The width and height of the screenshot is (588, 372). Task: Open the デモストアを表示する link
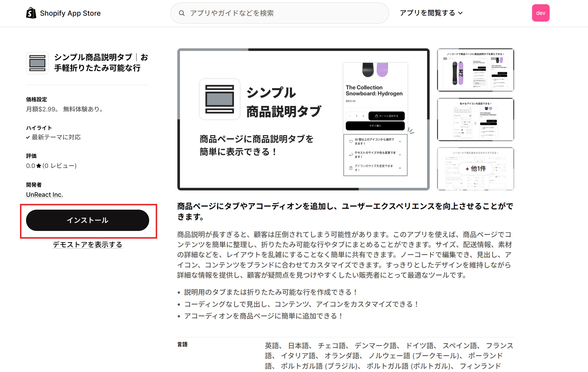click(x=88, y=245)
